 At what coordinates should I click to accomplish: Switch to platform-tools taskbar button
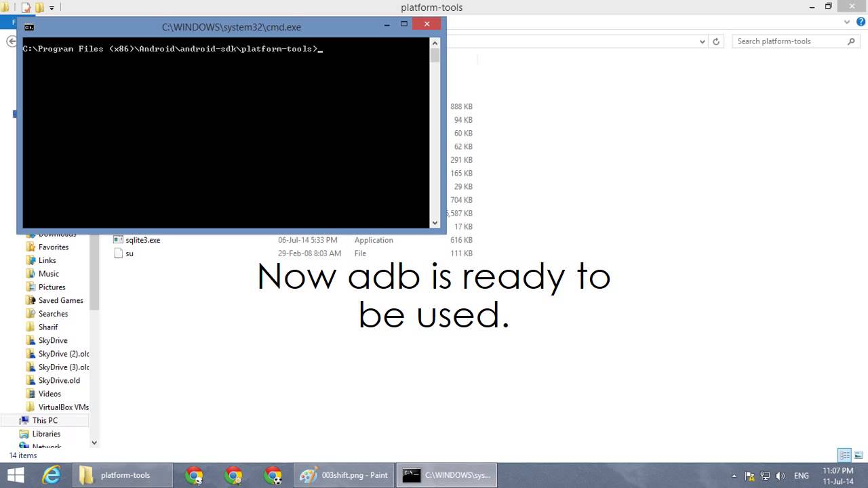[122, 475]
